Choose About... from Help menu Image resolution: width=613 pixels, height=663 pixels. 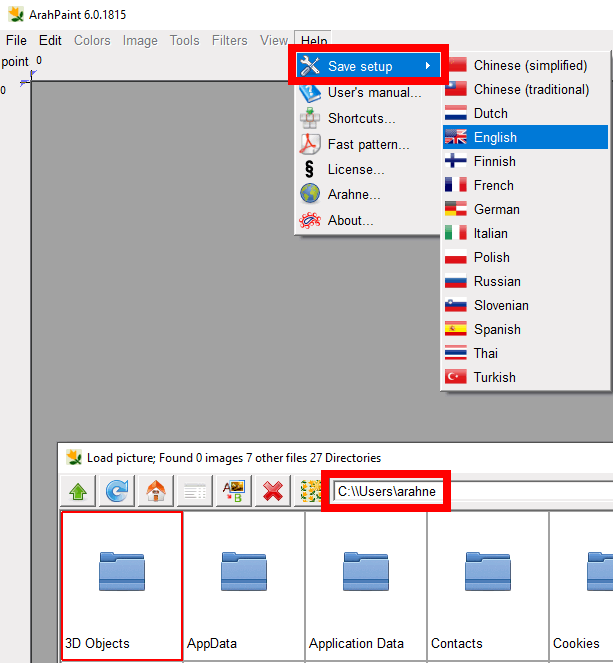coord(367,220)
